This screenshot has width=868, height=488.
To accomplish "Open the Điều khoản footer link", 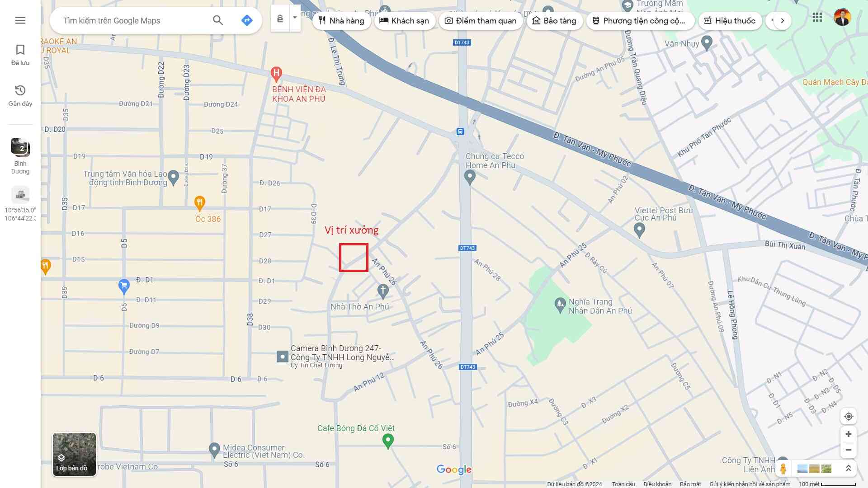I will (657, 484).
